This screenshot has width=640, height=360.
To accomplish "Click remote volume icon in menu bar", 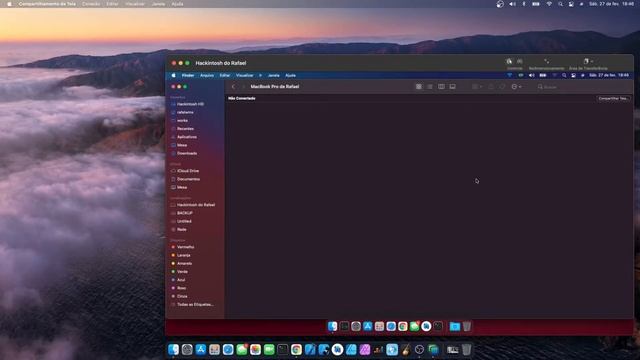I will coord(531,76).
